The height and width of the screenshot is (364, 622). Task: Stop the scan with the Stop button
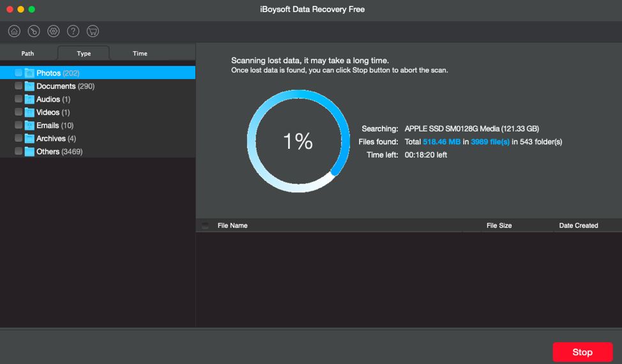pos(582,352)
